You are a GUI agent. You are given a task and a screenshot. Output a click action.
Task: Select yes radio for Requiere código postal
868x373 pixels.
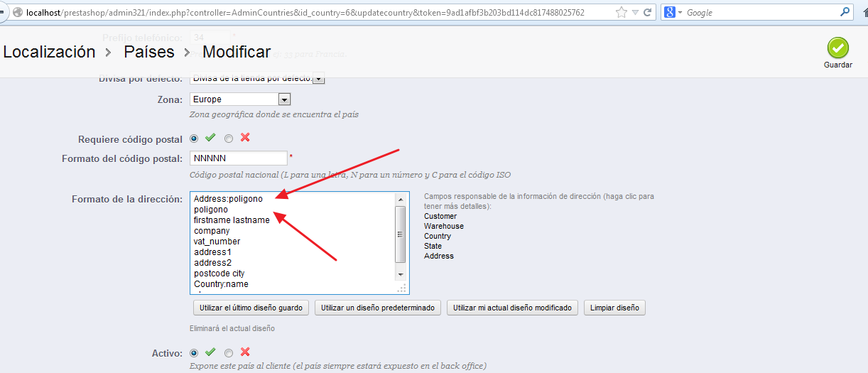pyautogui.click(x=194, y=139)
